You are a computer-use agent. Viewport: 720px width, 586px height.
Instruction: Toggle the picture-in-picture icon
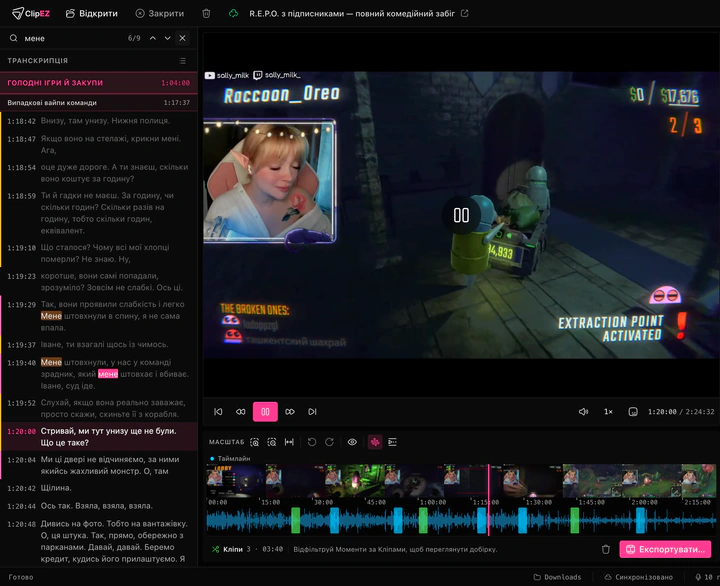pos(633,411)
